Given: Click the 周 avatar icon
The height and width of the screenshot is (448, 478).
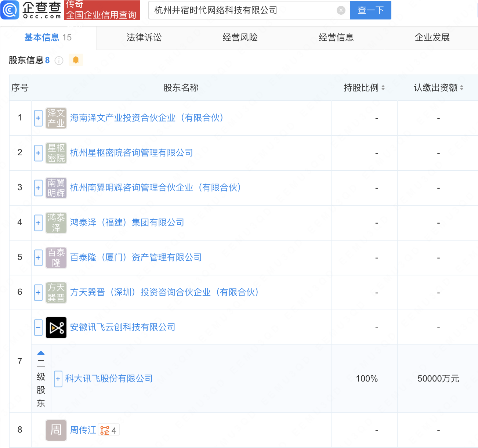Looking at the screenshot, I should (x=56, y=430).
